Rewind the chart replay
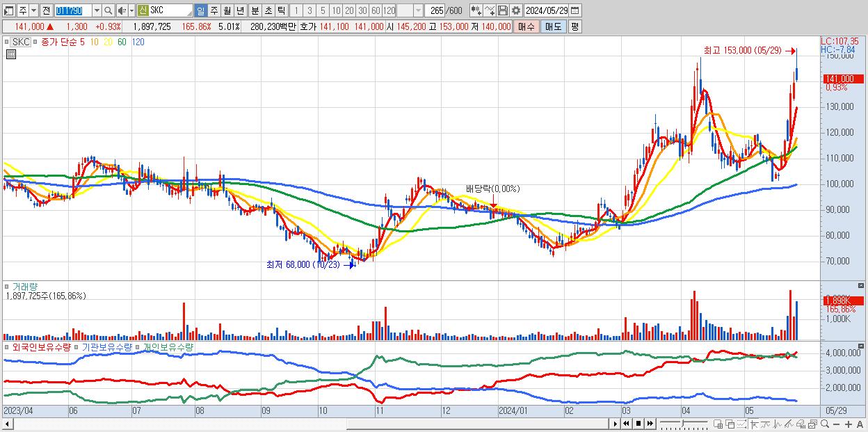 (x=626, y=424)
